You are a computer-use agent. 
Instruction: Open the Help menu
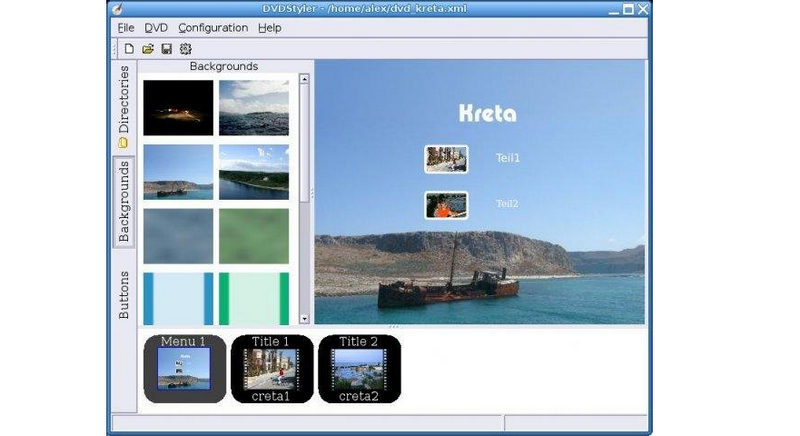270,28
